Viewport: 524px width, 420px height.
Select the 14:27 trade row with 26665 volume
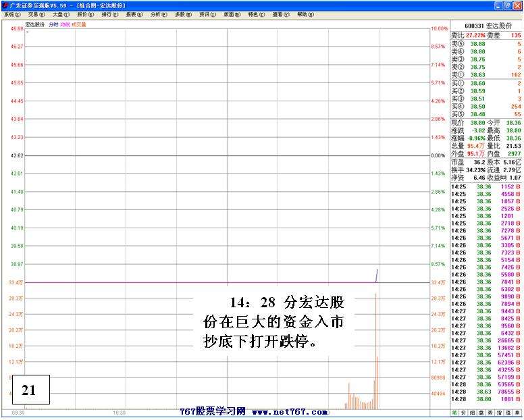pos(486,340)
